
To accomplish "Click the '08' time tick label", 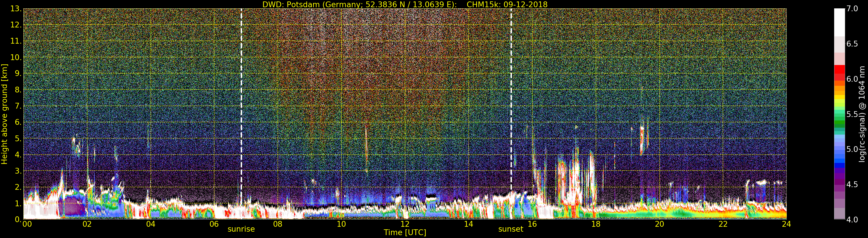I will (278, 224).
